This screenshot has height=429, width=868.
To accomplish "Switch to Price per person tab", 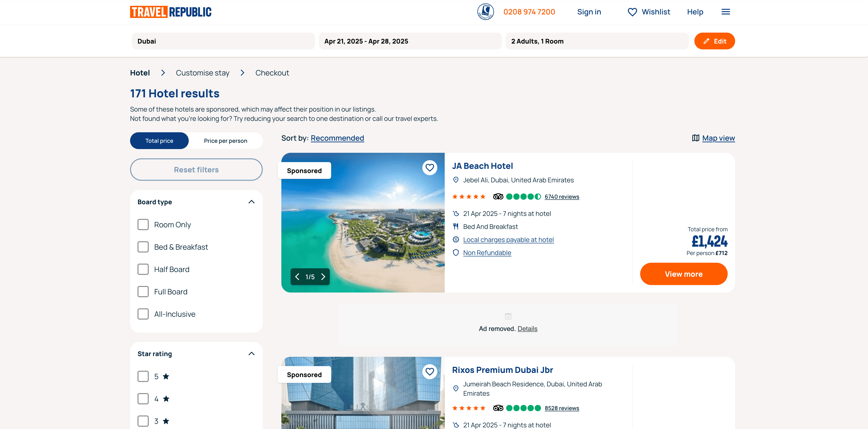I will pyautogui.click(x=225, y=141).
